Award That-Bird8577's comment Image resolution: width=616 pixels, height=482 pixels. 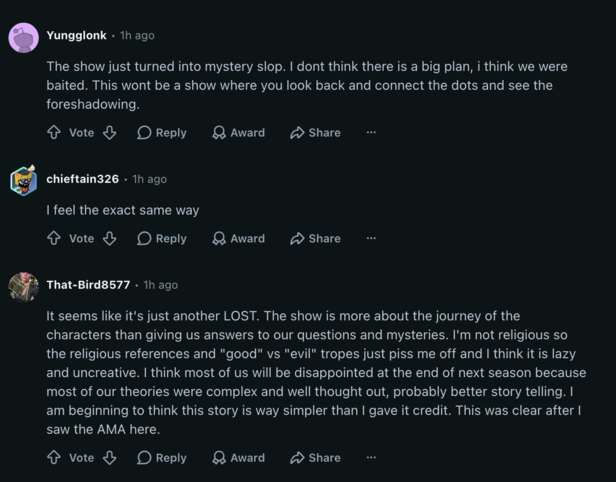(238, 458)
